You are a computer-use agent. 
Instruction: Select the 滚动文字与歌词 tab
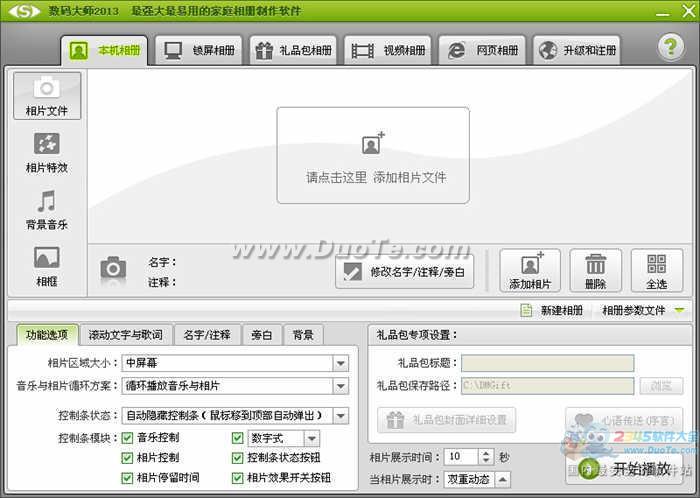[125, 335]
